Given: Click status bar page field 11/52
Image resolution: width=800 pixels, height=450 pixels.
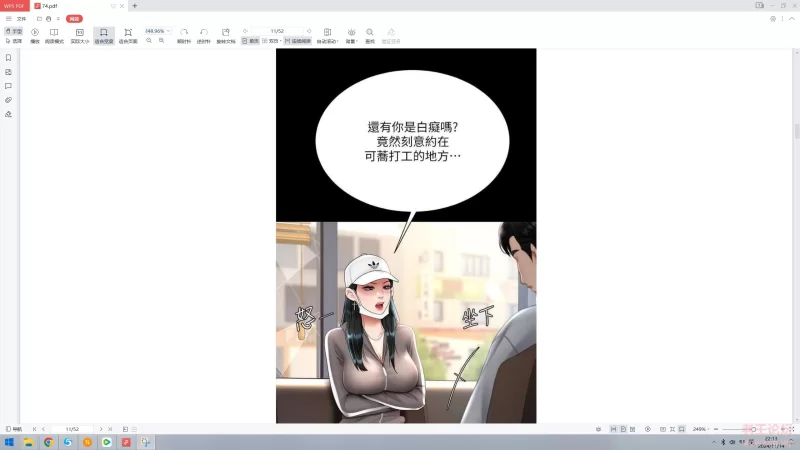Looking at the screenshot, I should coord(72,429).
